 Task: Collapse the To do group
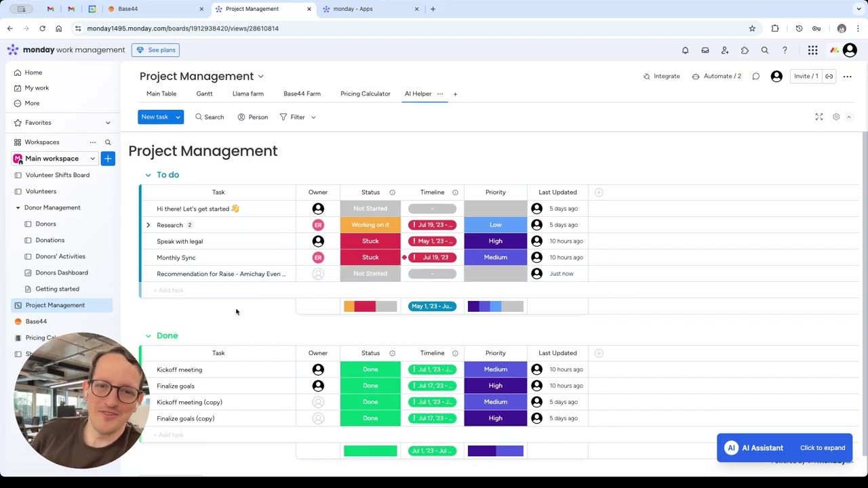click(x=148, y=175)
